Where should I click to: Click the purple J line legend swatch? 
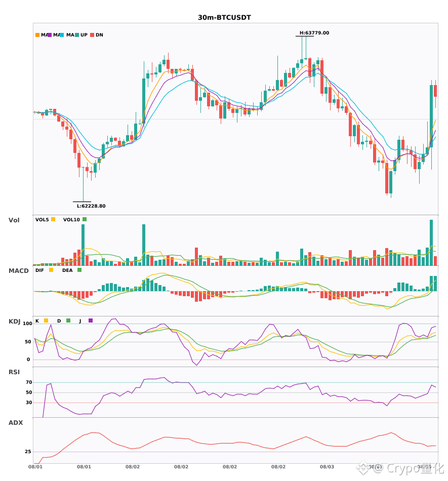point(91,320)
